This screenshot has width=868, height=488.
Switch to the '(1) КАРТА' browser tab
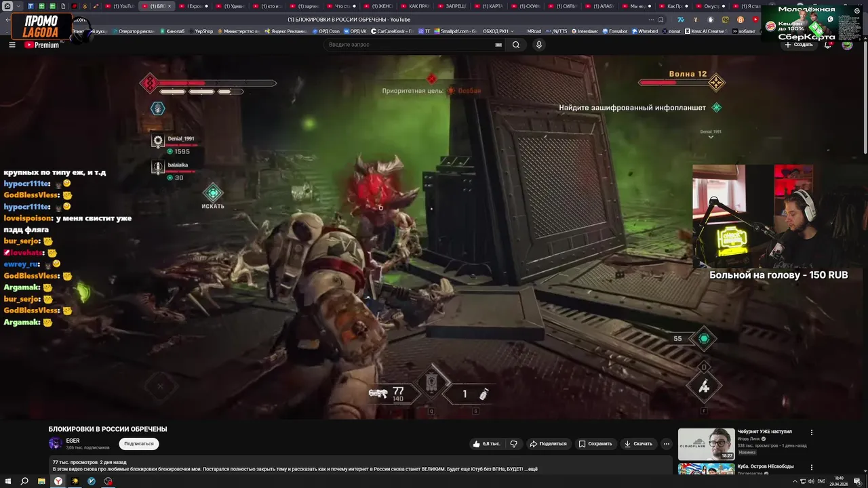click(489, 6)
